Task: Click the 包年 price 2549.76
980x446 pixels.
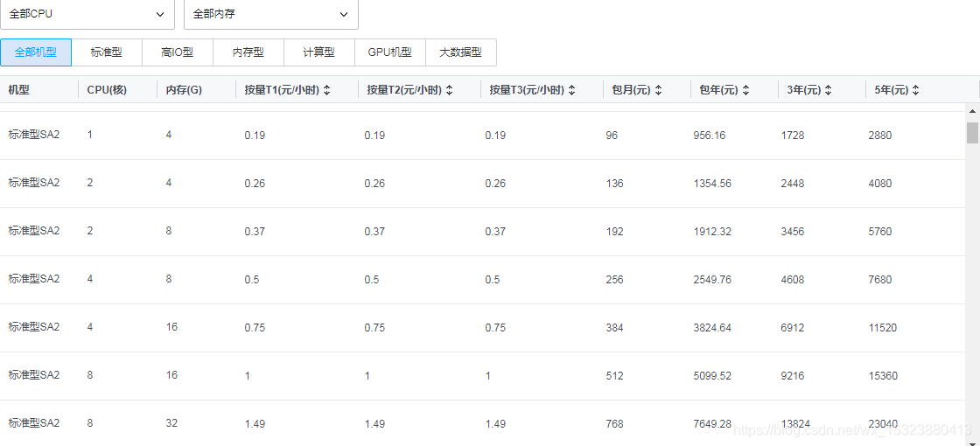Action: [x=712, y=279]
